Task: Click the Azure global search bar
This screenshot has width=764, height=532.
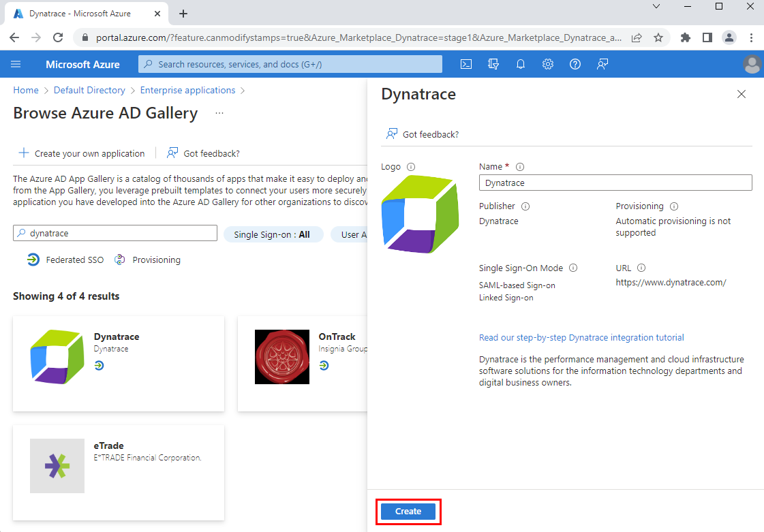Action: coord(290,64)
